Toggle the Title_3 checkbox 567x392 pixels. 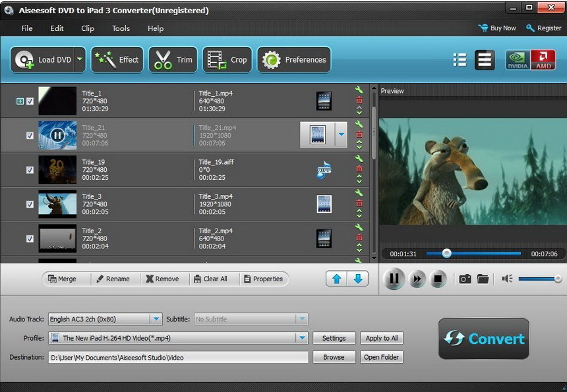(x=30, y=204)
